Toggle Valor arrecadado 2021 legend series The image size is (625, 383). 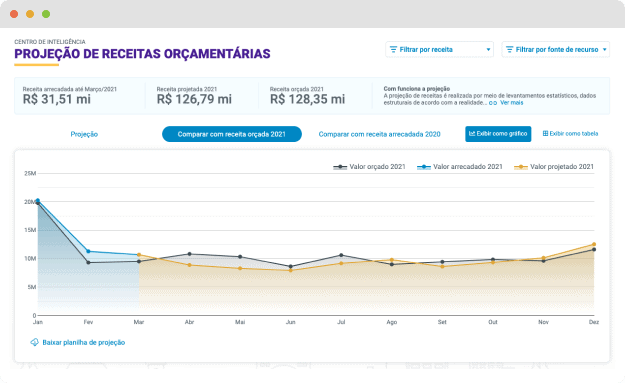coord(460,167)
